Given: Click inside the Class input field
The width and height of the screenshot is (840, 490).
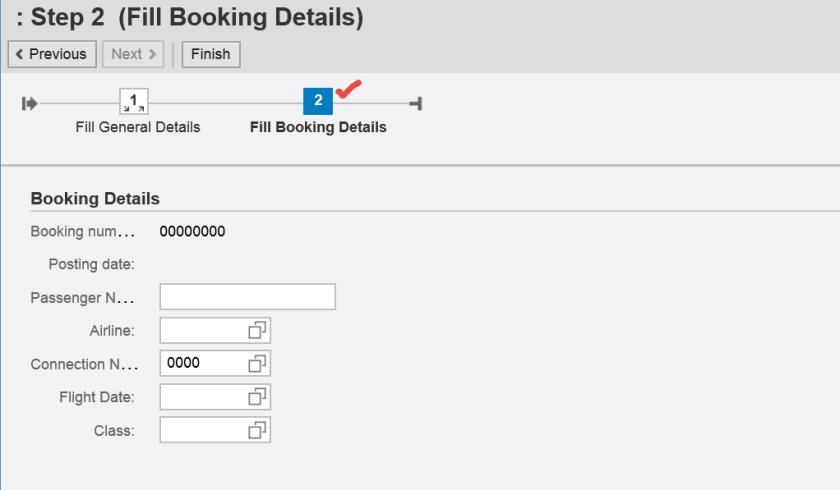Looking at the screenshot, I should pyautogui.click(x=202, y=430).
